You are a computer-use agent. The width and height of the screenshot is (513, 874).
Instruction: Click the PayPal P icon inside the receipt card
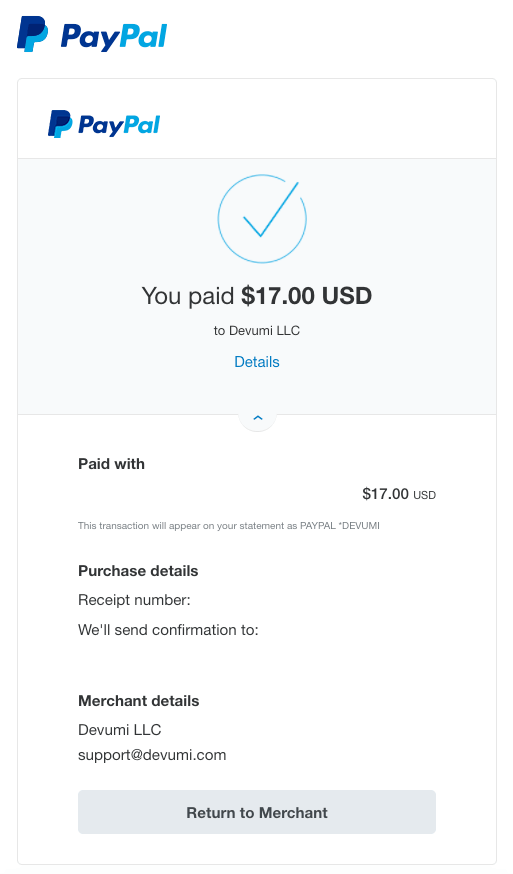(x=60, y=124)
